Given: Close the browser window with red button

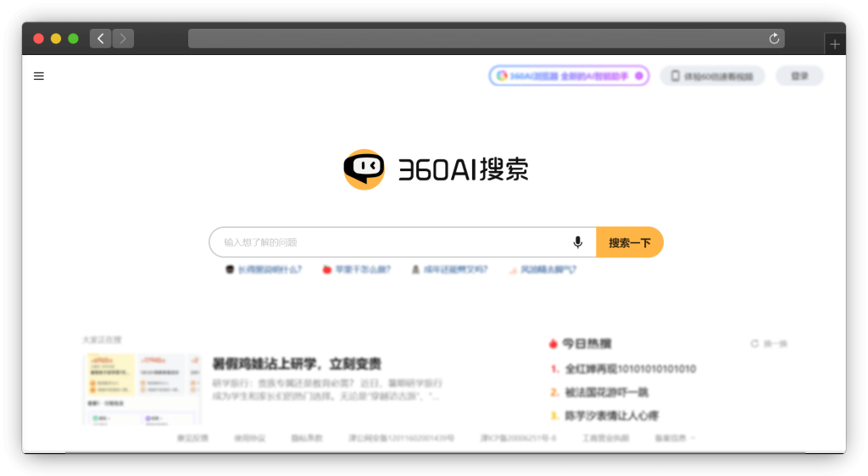Looking at the screenshot, I should coord(39,39).
